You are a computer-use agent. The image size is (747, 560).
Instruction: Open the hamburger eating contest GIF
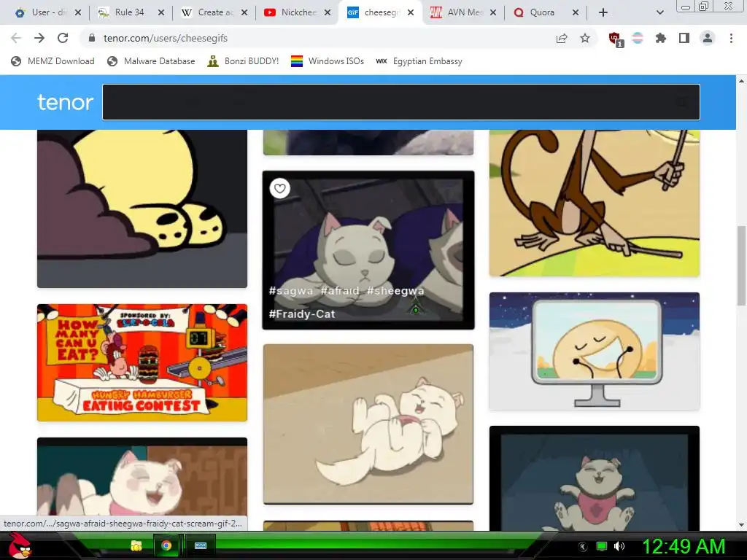[142, 363]
